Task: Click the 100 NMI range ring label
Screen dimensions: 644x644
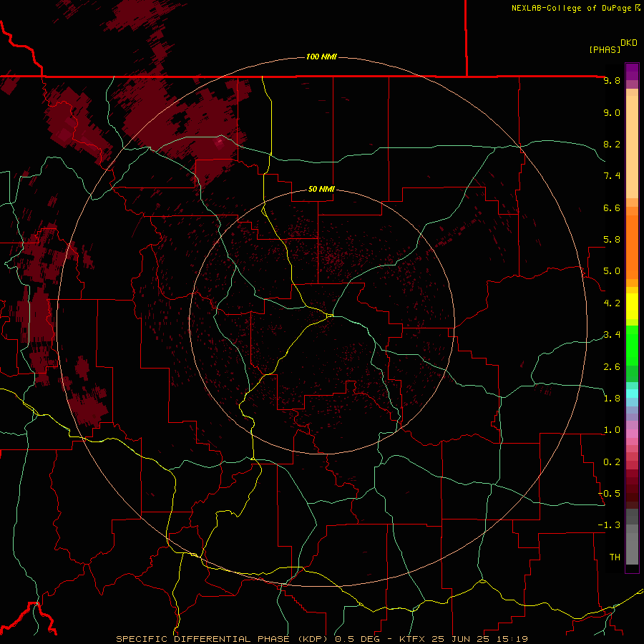Action: pos(321,57)
